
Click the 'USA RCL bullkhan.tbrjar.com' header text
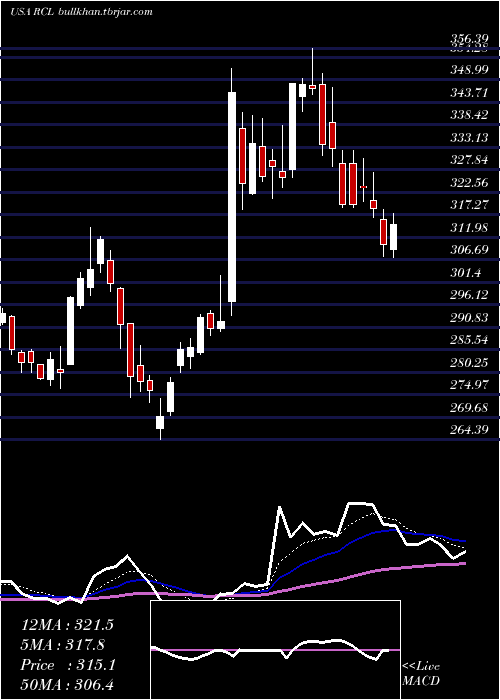click(81, 12)
